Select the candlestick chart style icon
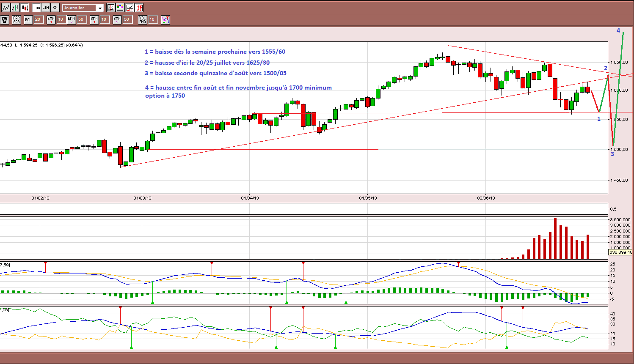This screenshot has height=364, width=634. (x=25, y=8)
